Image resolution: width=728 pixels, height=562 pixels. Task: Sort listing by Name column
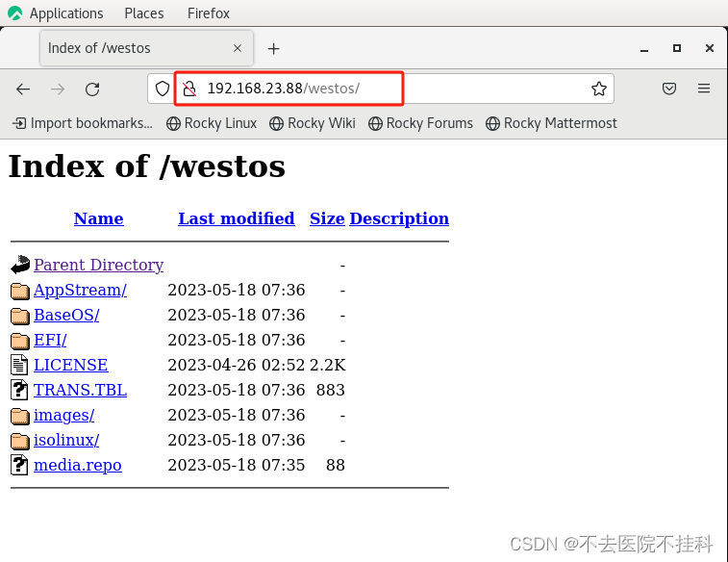[x=98, y=218]
